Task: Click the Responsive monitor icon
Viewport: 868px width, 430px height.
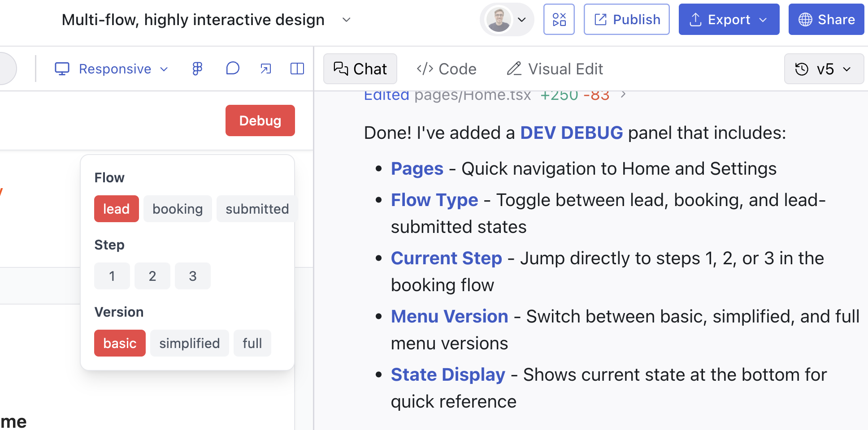Action: point(62,69)
